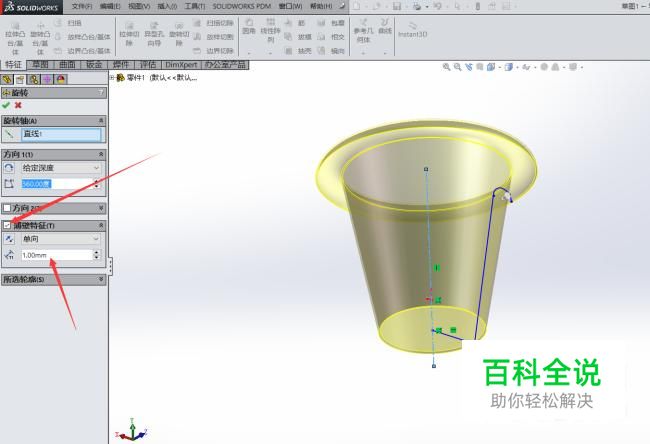The width and height of the screenshot is (650, 444).
Task: Open the ConfigurationManager tab icon
Action: click(x=34, y=79)
